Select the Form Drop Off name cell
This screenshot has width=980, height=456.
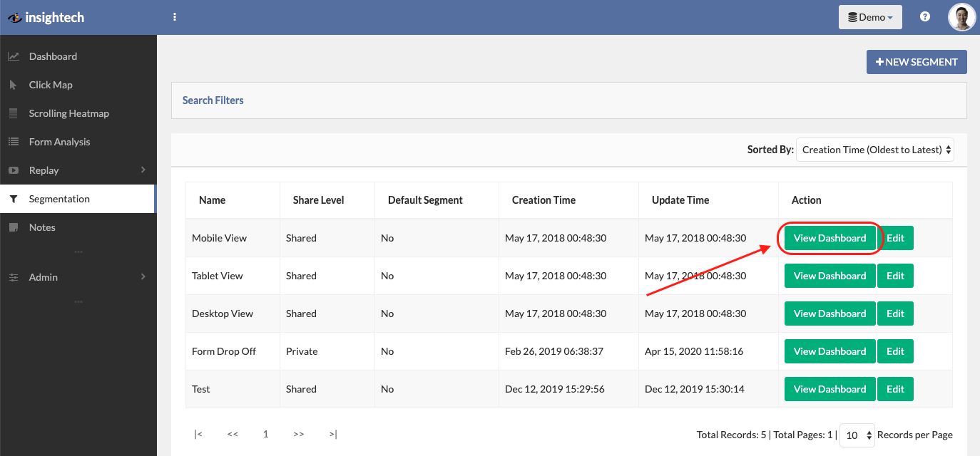(x=233, y=351)
